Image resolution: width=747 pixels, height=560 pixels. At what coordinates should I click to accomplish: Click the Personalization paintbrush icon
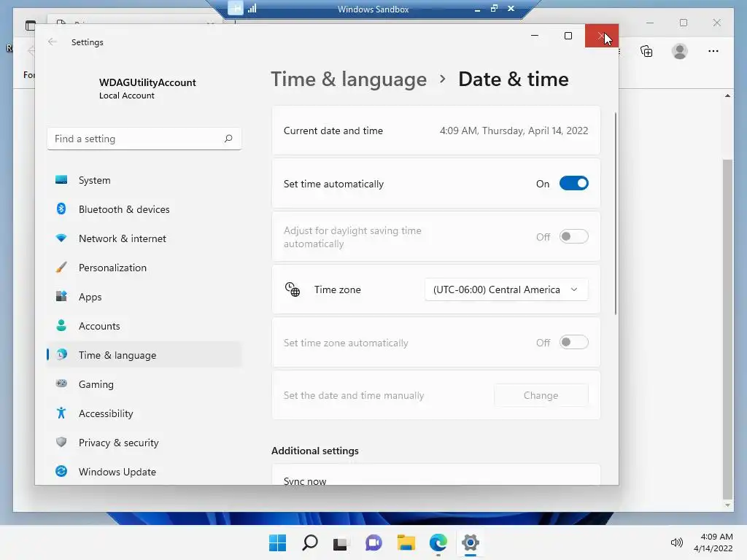[61, 267]
